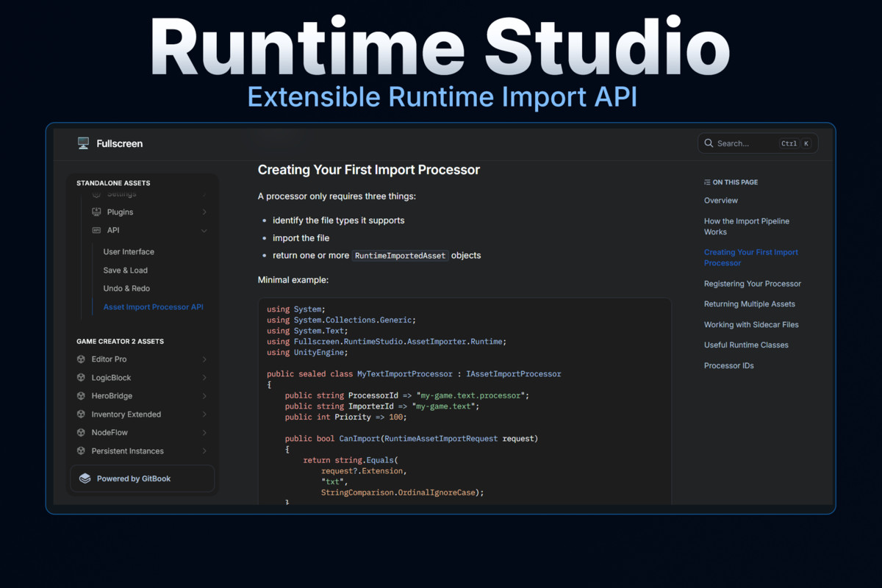Viewport: 882px width, 588px height.
Task: Open the User Interface page
Action: (129, 252)
